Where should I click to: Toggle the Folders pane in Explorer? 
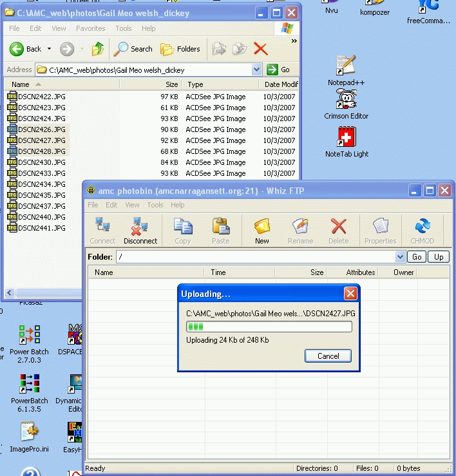pos(180,49)
